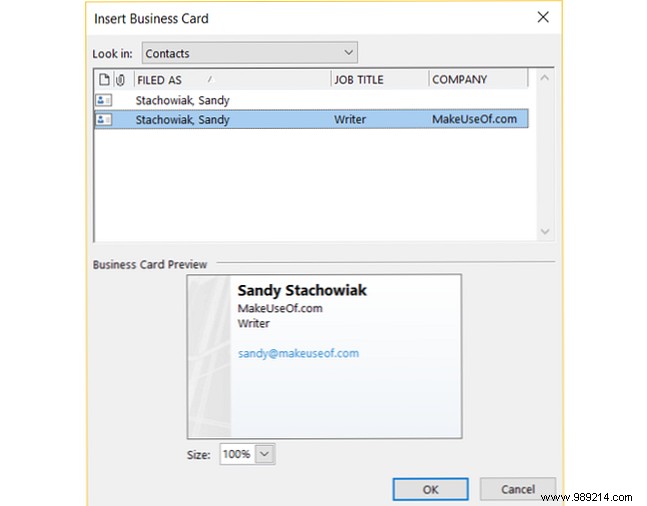The width and height of the screenshot is (647, 506).
Task: Click the contact card icon of the first row
Action: [104, 100]
